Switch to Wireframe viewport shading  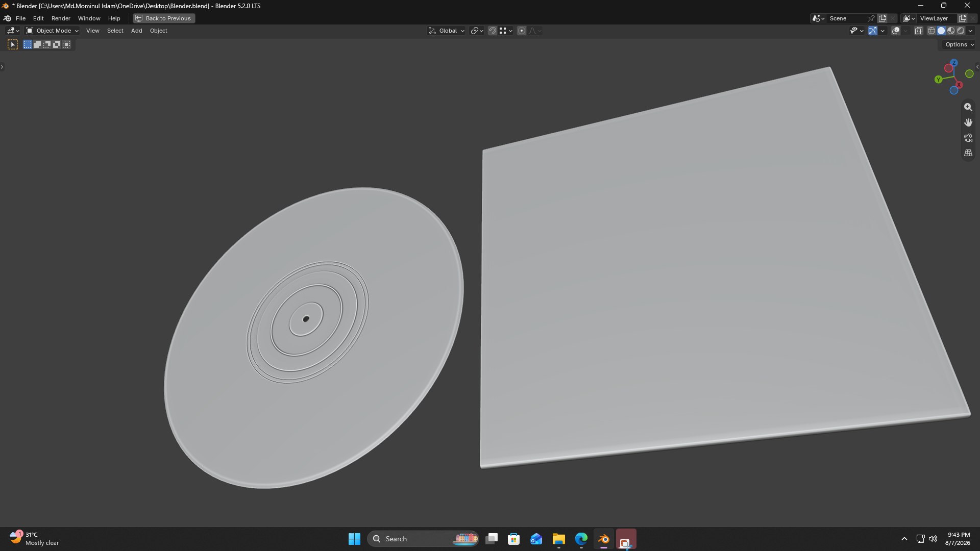point(932,31)
